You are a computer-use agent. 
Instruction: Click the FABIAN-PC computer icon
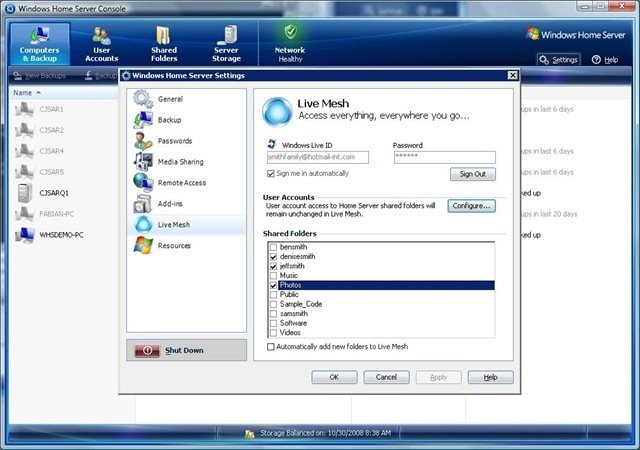pos(24,214)
